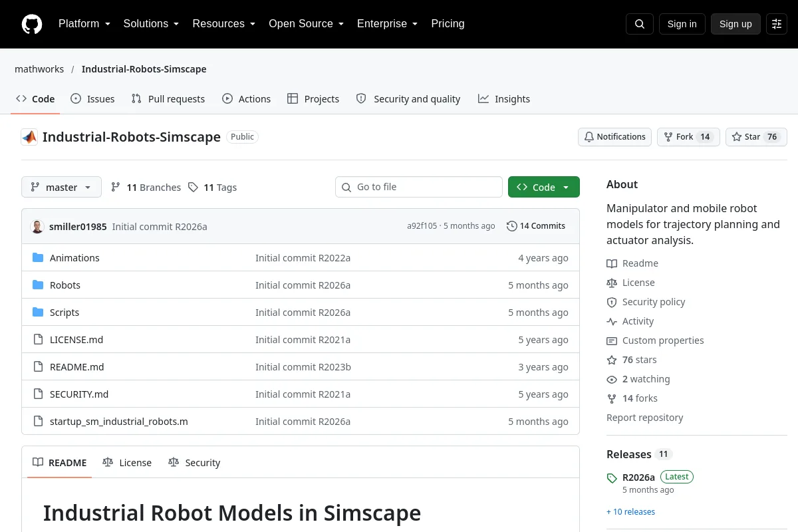Click the Sign up button
The height and width of the screenshot is (532, 798).
pos(735,24)
